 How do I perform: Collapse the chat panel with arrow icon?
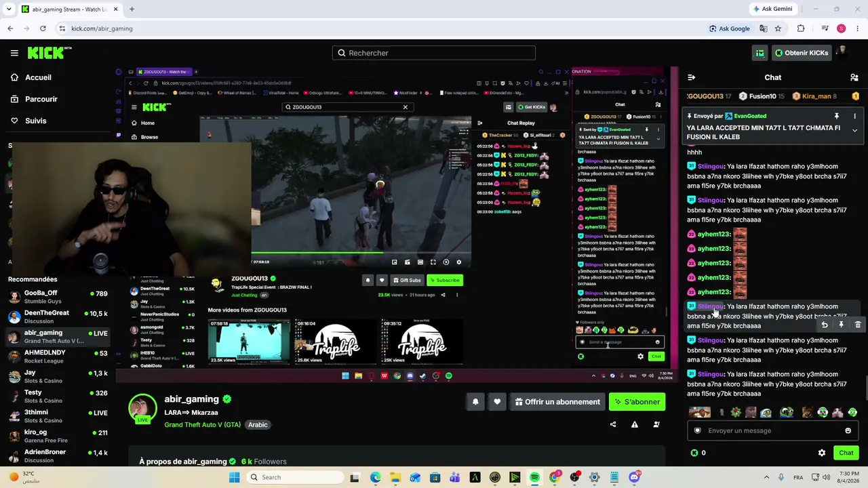click(x=691, y=77)
